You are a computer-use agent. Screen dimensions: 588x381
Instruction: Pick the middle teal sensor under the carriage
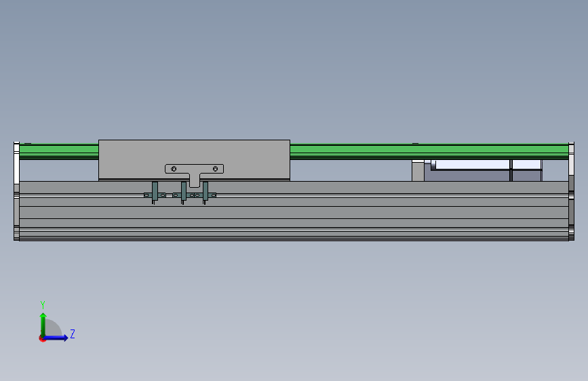[x=184, y=192]
